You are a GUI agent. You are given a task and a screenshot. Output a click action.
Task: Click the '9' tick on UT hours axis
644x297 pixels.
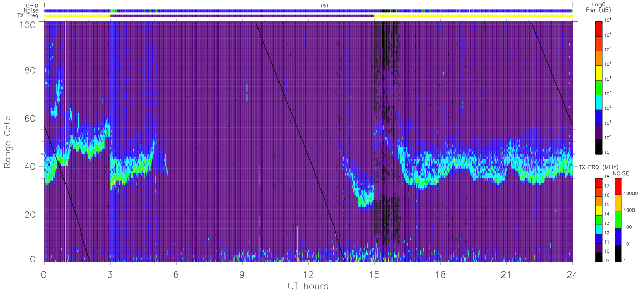242,274
